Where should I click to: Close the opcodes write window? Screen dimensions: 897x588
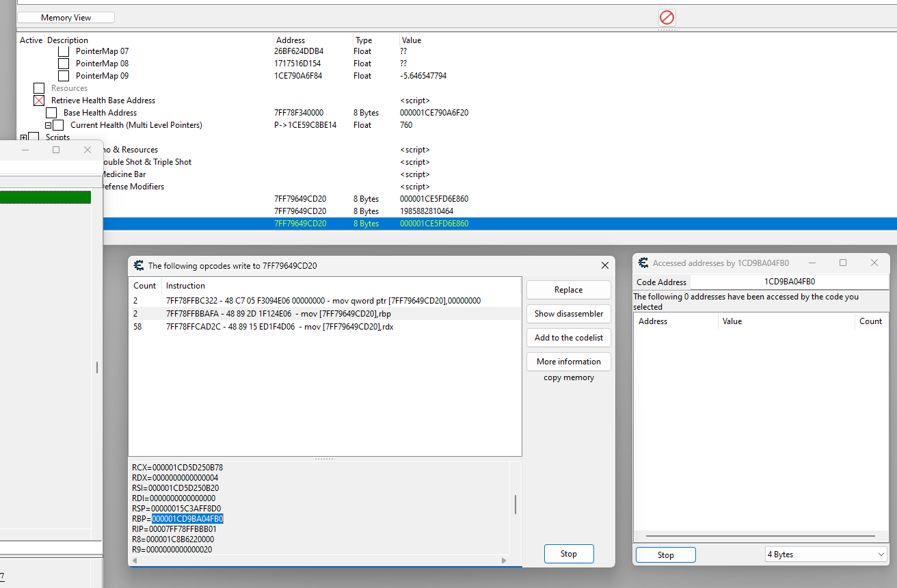coord(604,266)
